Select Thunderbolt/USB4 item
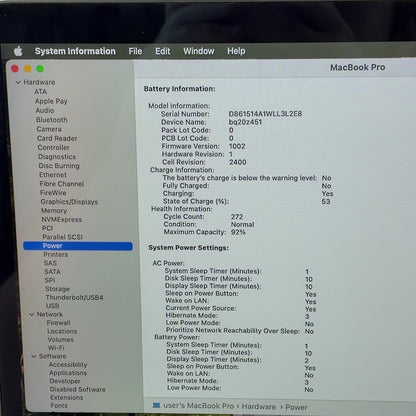Image resolution: width=416 pixels, height=416 pixels. 74,297
